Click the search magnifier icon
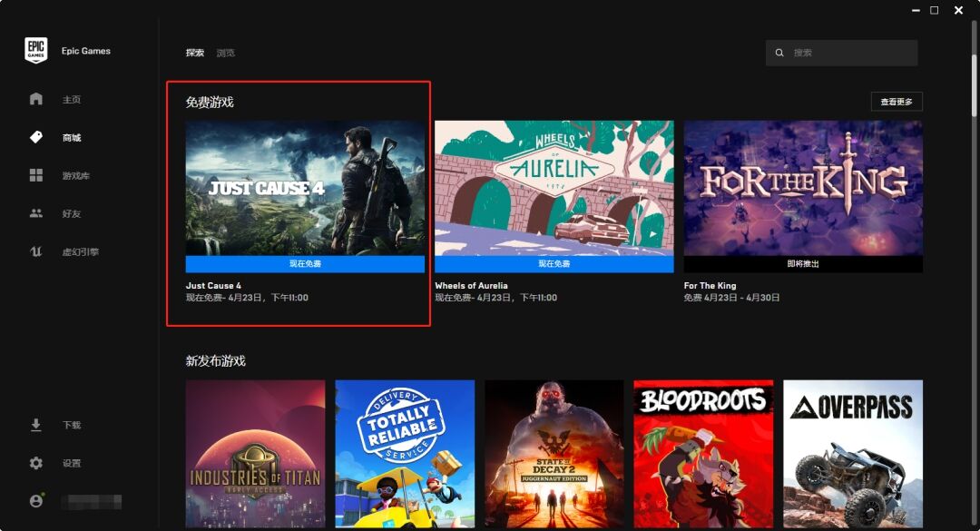The height and width of the screenshot is (531, 980). pyautogui.click(x=779, y=53)
